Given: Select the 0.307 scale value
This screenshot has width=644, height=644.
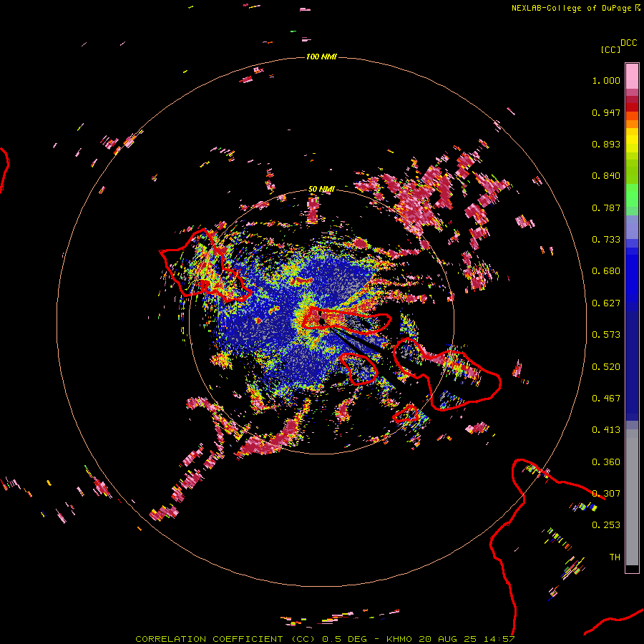Looking at the screenshot, I should coord(606,494).
